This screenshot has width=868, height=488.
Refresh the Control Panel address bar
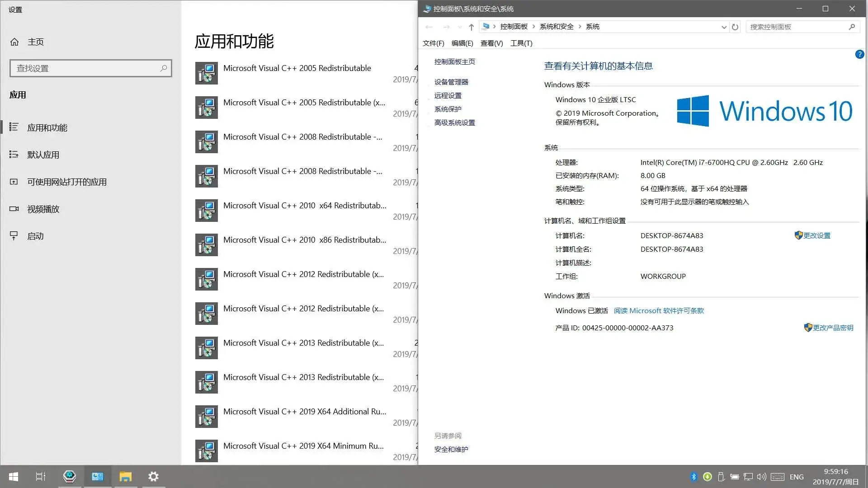coord(735,27)
